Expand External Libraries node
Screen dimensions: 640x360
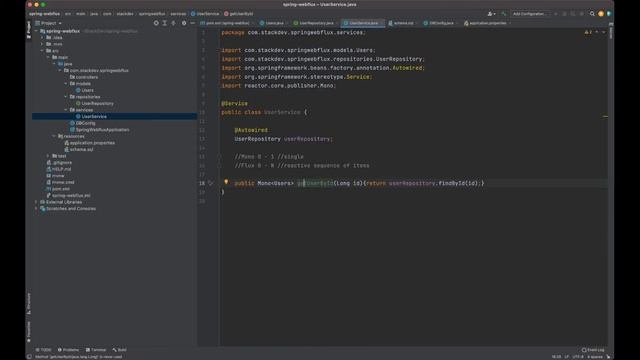(x=36, y=202)
